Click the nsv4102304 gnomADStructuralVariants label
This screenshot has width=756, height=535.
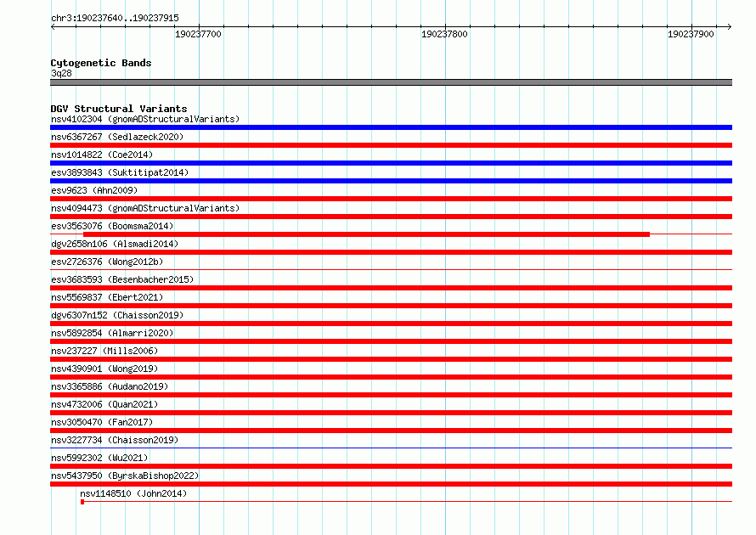tap(145, 119)
